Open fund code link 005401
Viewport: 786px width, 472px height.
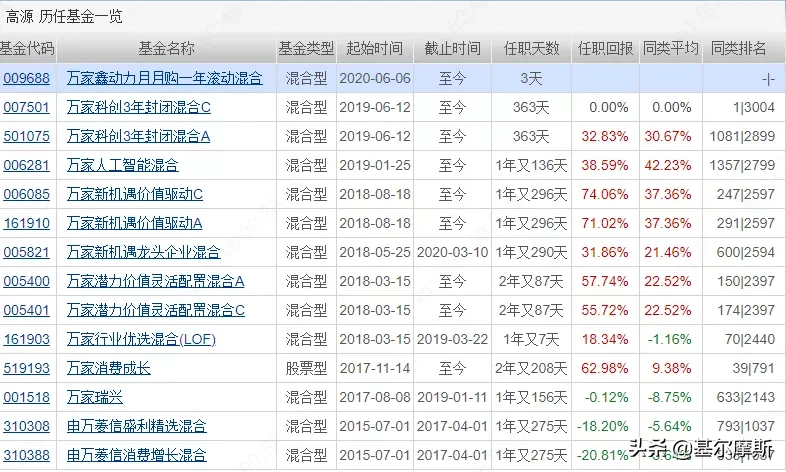click(27, 310)
